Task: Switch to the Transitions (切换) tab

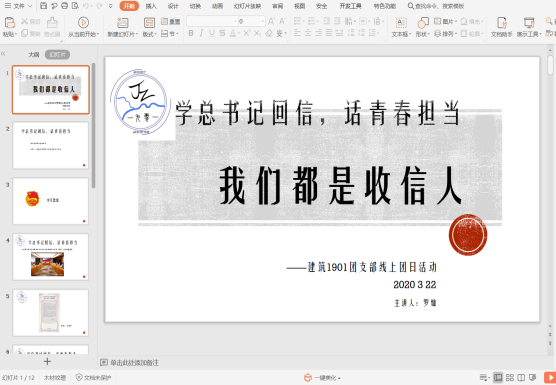Action: [x=195, y=6]
